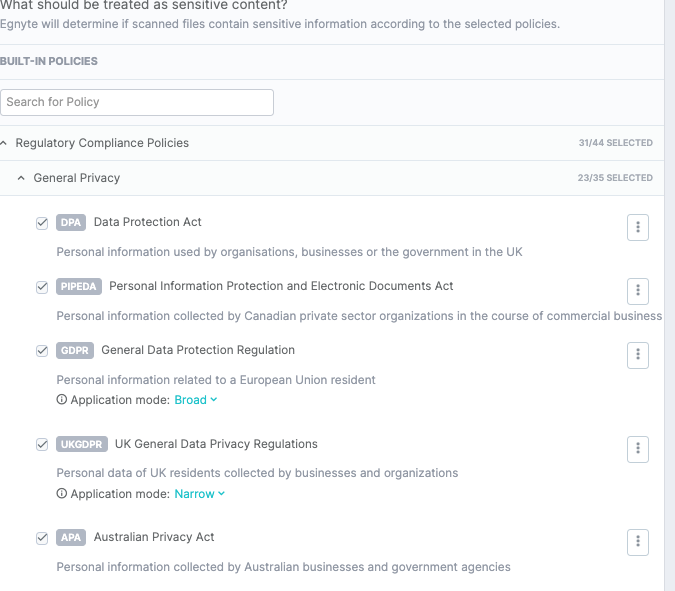675x591 pixels.
Task: Uncheck the PIPEDA policy checkbox
Action: tap(42, 287)
